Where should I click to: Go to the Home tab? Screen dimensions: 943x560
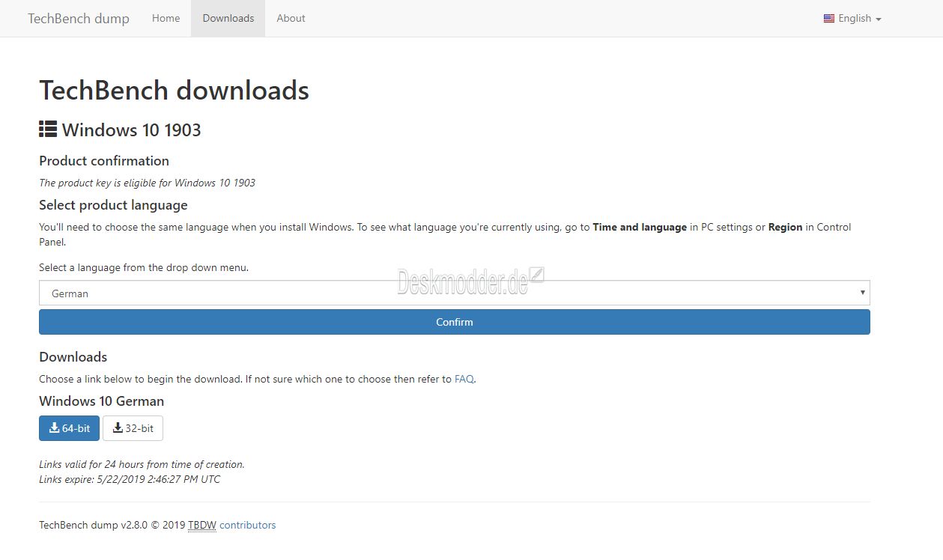(166, 19)
